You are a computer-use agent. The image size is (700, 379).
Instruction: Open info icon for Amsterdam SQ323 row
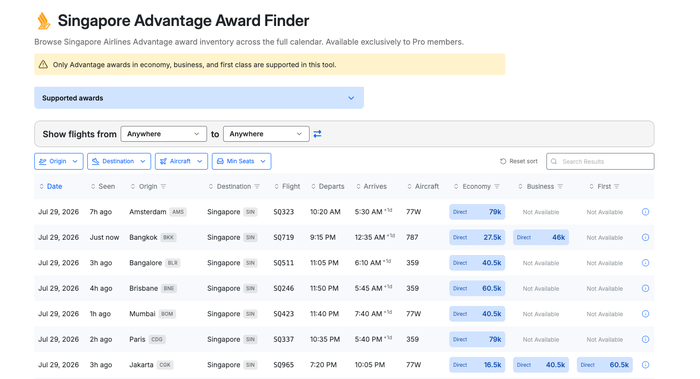646,212
